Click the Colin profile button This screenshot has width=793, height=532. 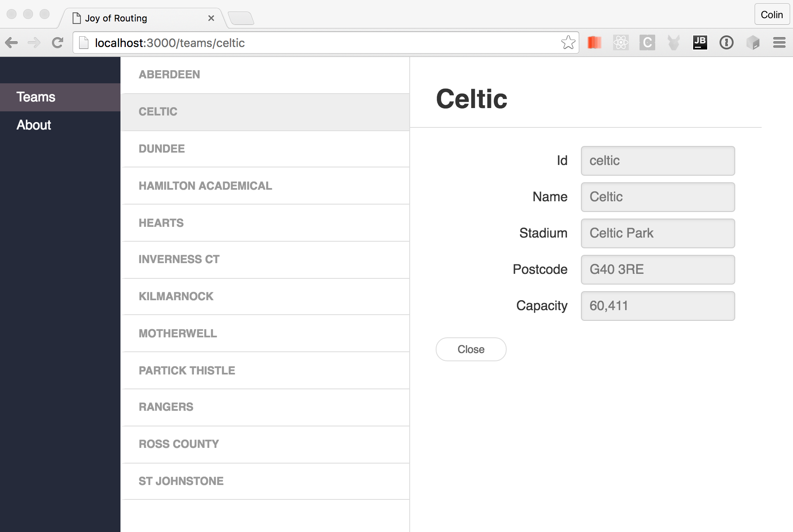click(772, 15)
